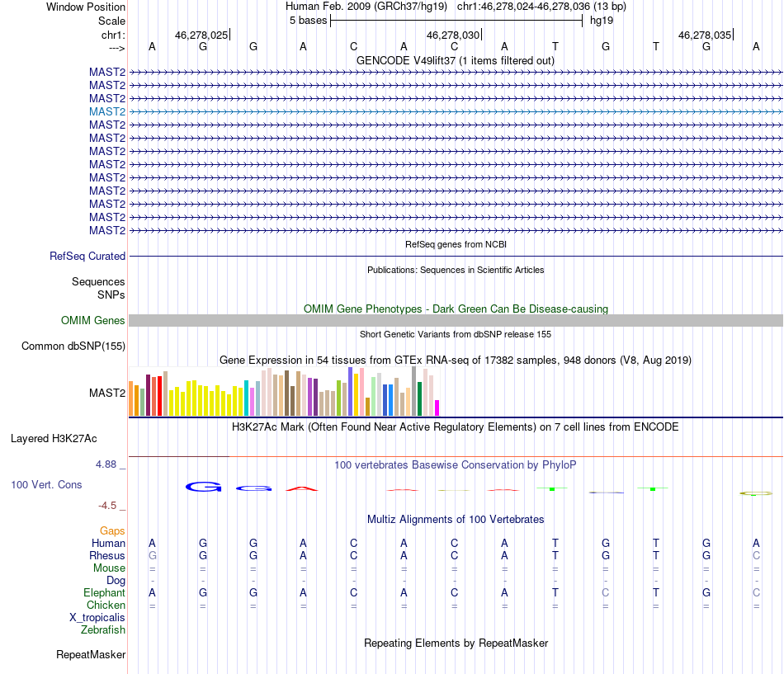Click the OMIM Genes track label

click(92, 320)
